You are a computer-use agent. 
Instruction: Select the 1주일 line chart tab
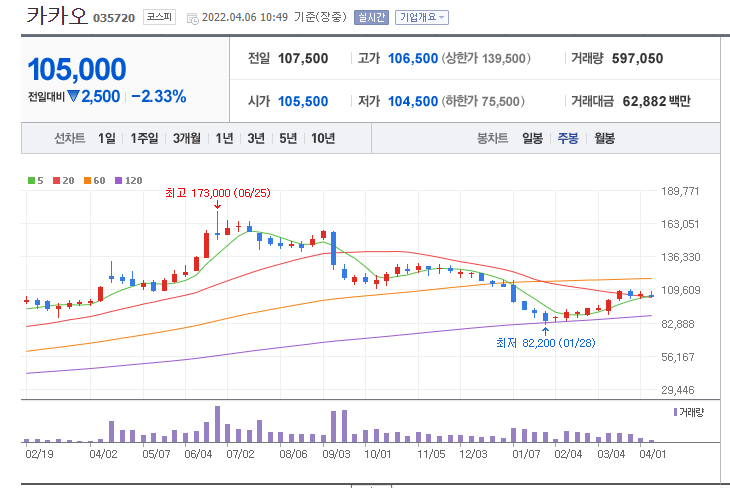click(x=144, y=138)
